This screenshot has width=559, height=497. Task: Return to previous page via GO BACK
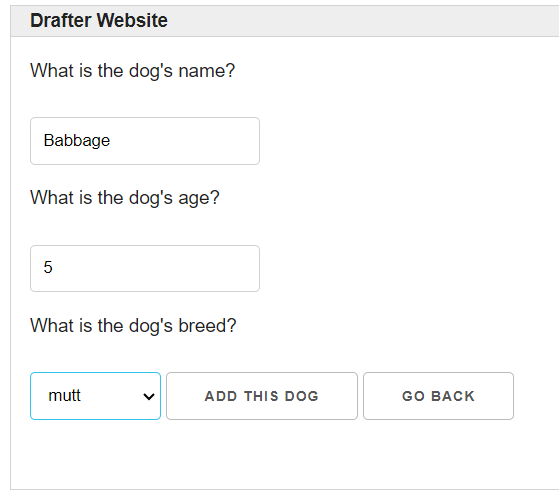point(438,396)
